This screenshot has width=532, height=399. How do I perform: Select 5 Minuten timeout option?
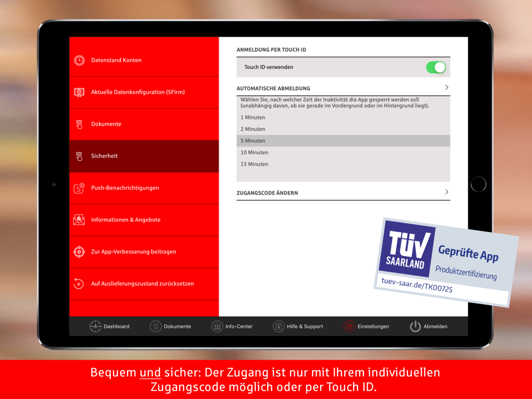[343, 141]
